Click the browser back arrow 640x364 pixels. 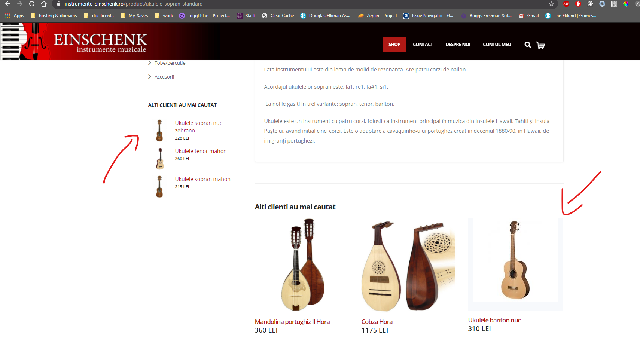click(8, 4)
